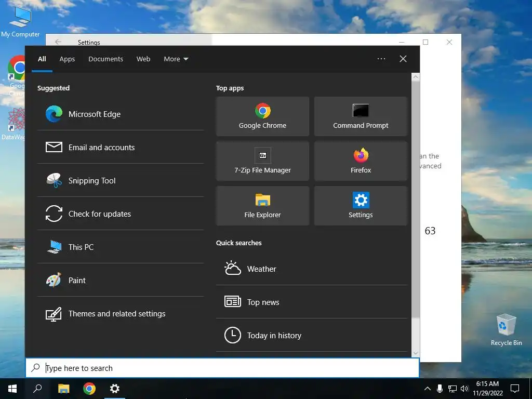Maximize the Settings window

[425, 42]
